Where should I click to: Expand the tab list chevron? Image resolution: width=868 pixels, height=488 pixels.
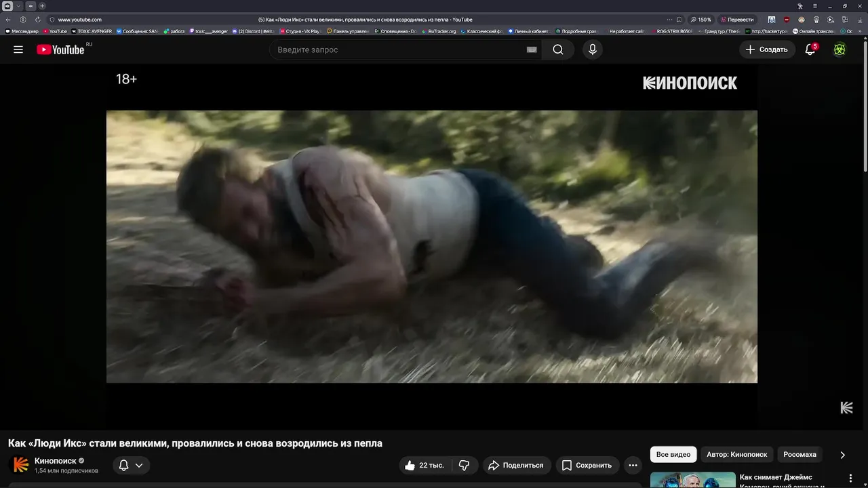pos(18,6)
